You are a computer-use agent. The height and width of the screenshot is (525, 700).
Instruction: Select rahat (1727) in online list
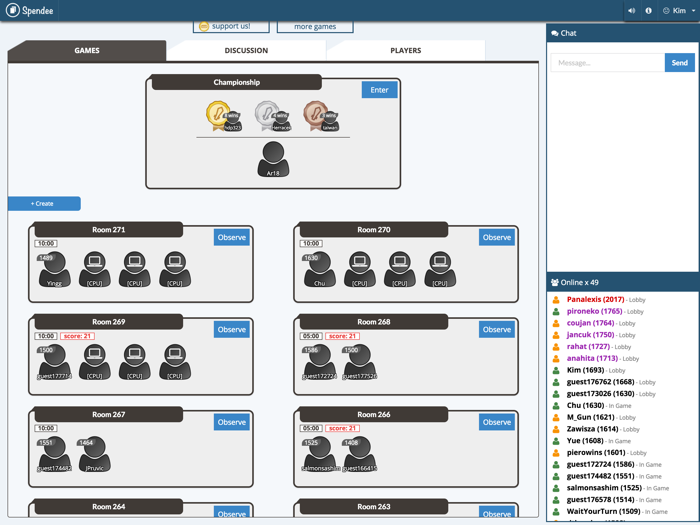pyautogui.click(x=588, y=346)
